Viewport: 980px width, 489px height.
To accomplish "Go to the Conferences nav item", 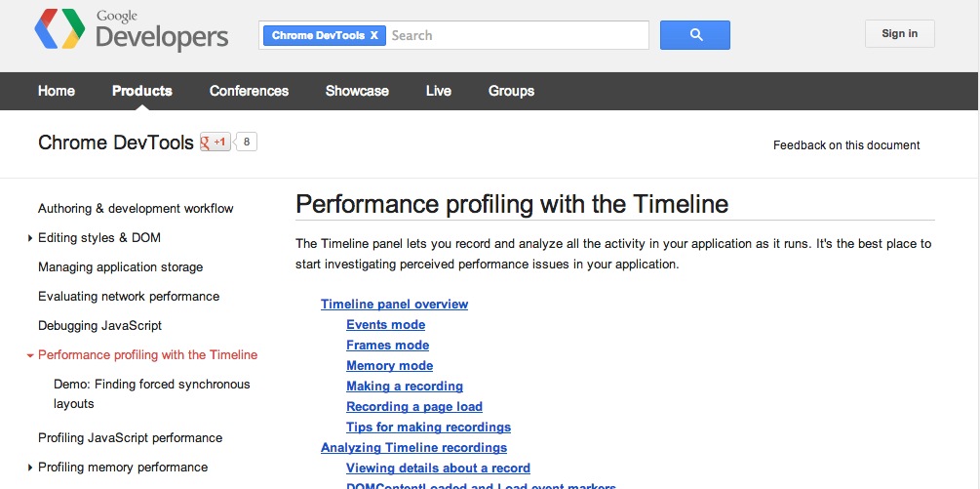I will 249,91.
